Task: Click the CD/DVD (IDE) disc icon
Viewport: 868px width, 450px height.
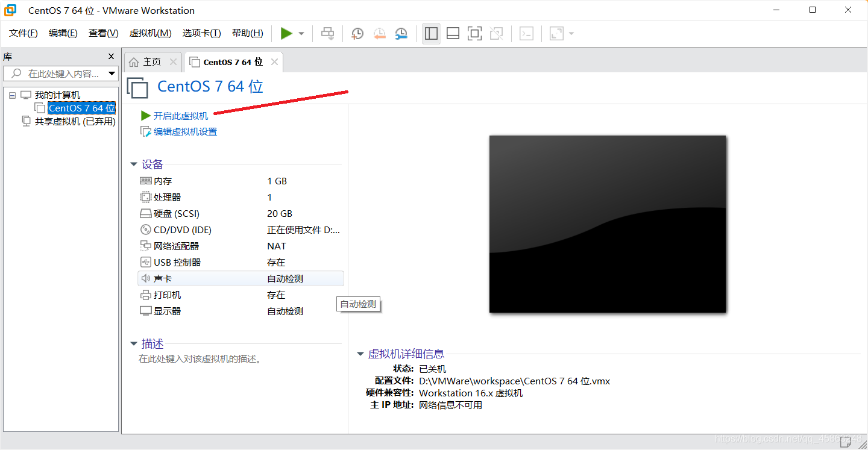Action: point(145,230)
